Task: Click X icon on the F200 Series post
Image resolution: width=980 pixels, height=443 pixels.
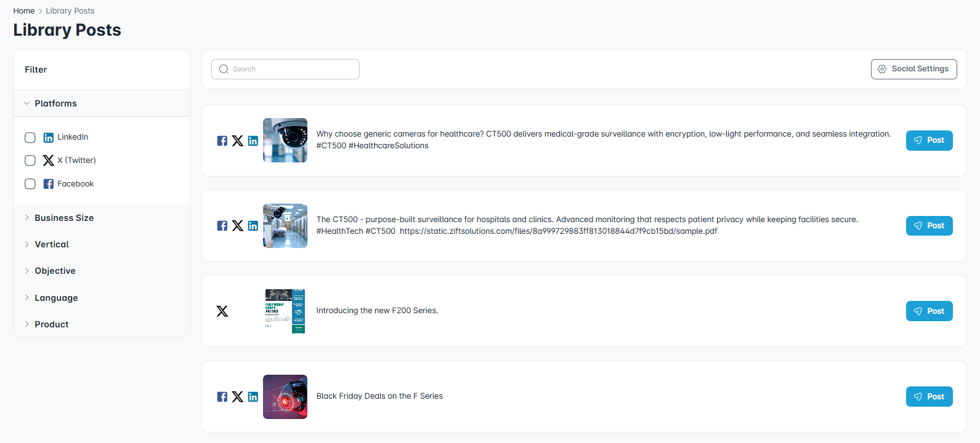Action: [222, 311]
